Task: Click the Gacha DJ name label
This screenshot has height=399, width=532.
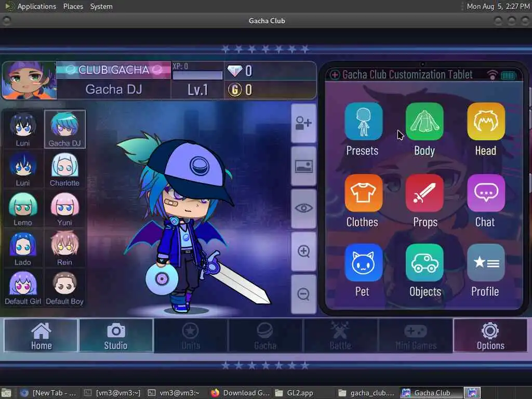Action: click(114, 89)
